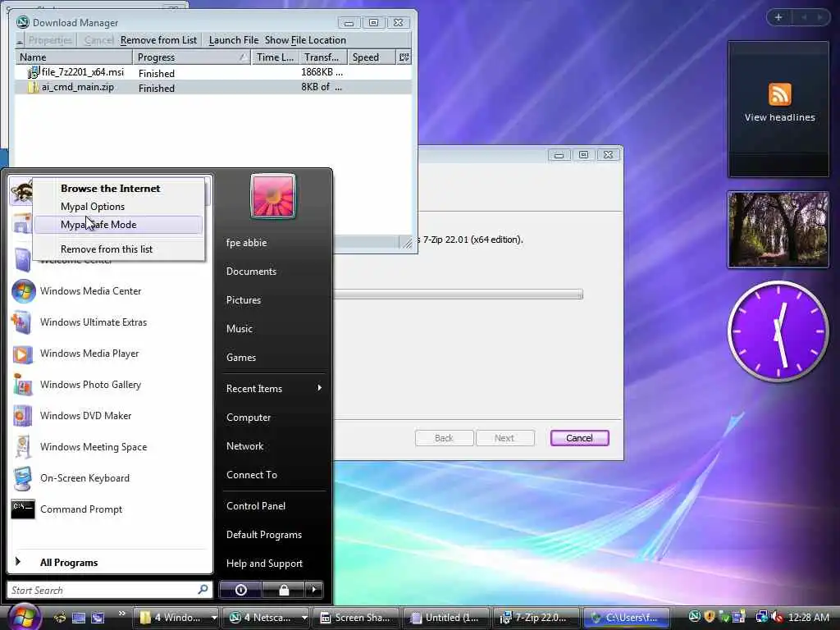840x630 pixels.
Task: Launch Windows DVD Maker icon
Action: tap(22, 416)
